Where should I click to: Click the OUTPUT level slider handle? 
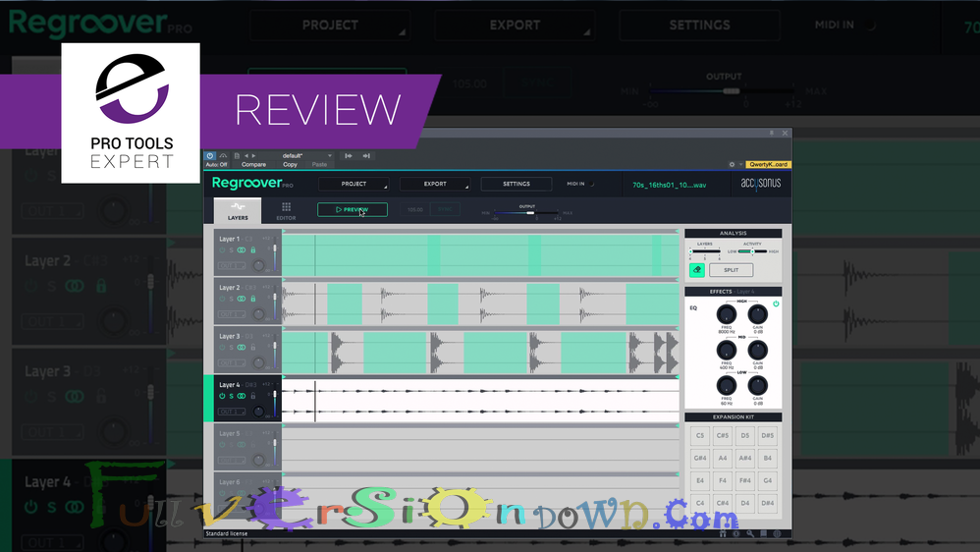coord(530,212)
